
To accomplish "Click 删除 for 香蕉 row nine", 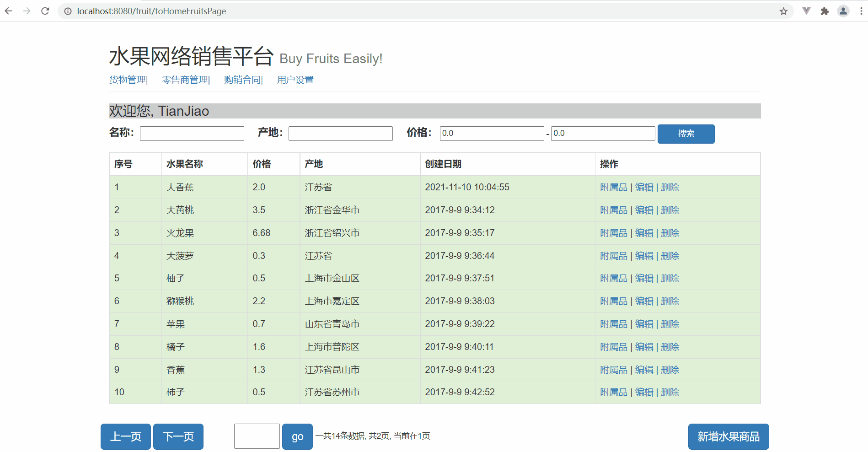I will 670,370.
